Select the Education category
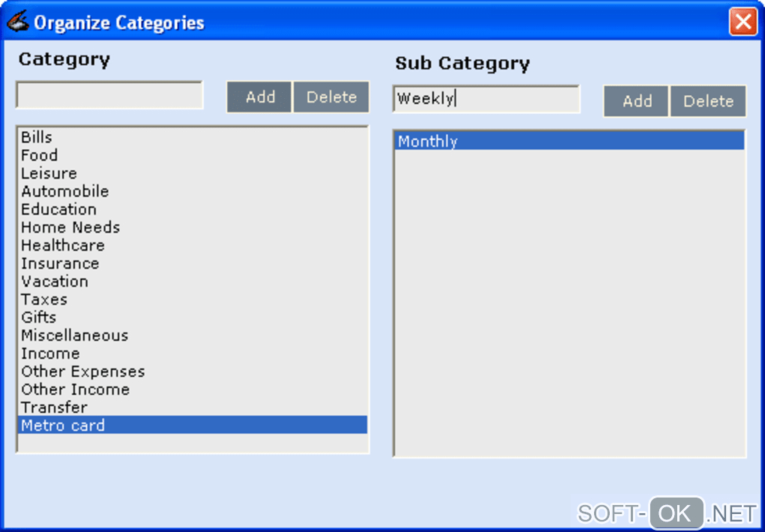This screenshot has width=765, height=532. tap(58, 209)
